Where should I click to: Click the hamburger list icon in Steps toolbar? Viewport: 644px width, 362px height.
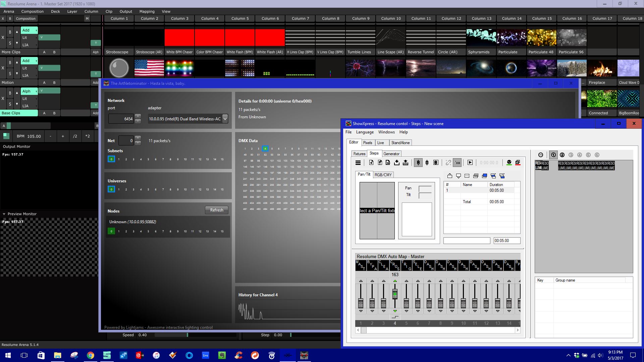(358, 163)
